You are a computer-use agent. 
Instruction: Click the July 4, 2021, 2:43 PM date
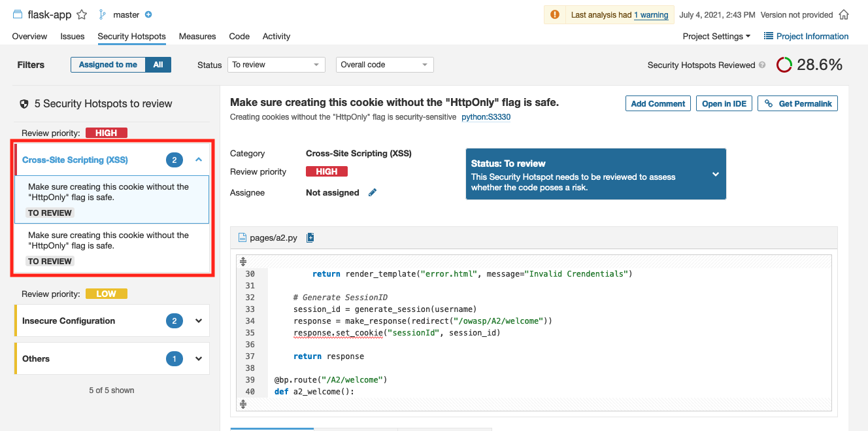coord(718,15)
